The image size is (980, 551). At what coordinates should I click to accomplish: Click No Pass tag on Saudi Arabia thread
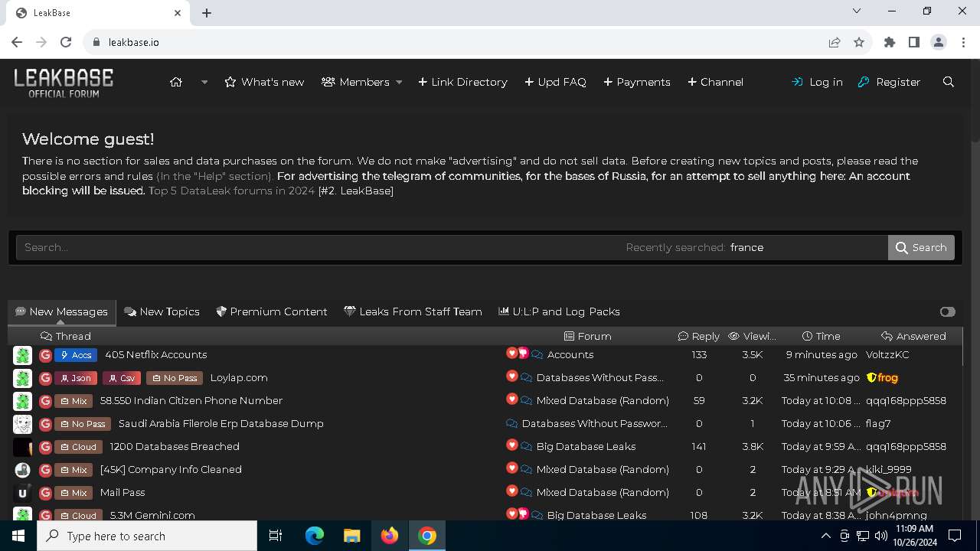point(83,424)
